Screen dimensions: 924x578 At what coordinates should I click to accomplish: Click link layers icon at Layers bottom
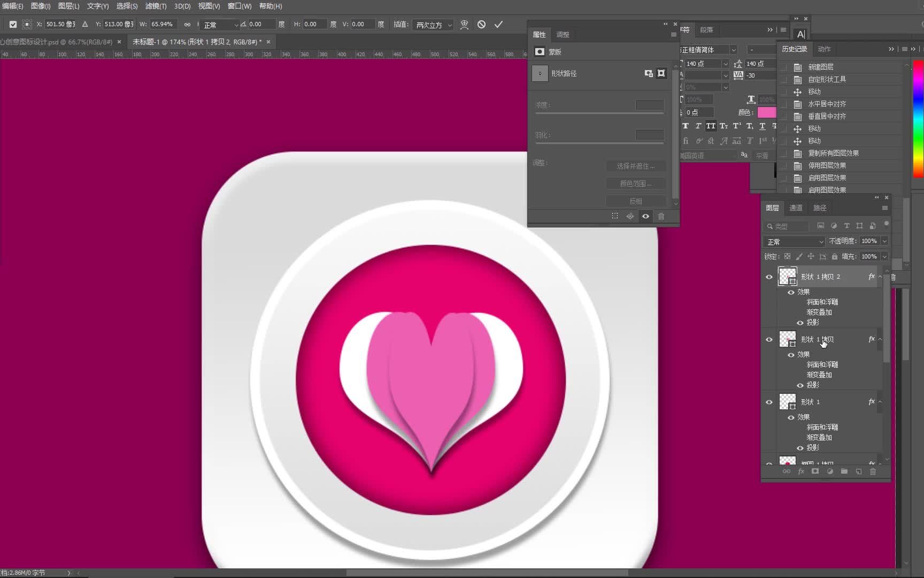click(786, 471)
